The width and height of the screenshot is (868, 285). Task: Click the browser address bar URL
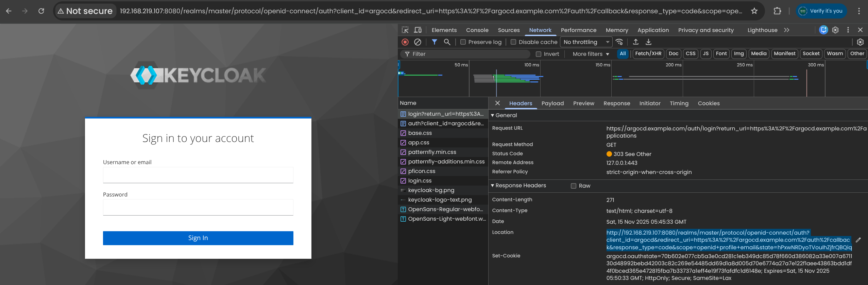(x=431, y=11)
